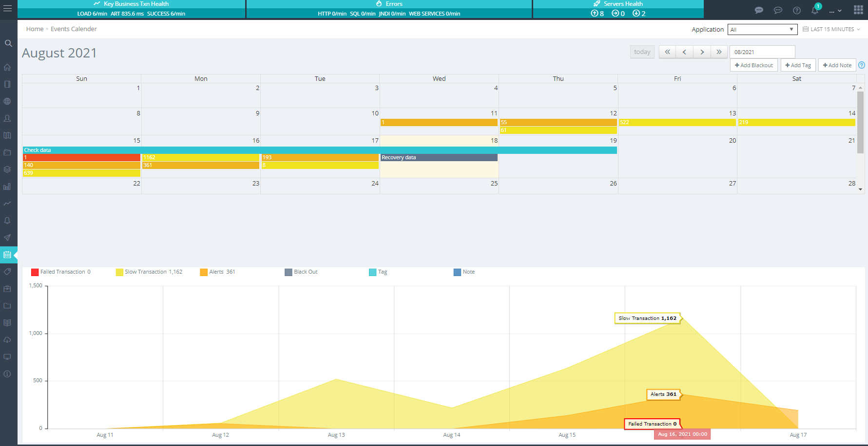Select the bar chart icon in the sidebar
The width and height of the screenshot is (868, 446).
coord(7,186)
